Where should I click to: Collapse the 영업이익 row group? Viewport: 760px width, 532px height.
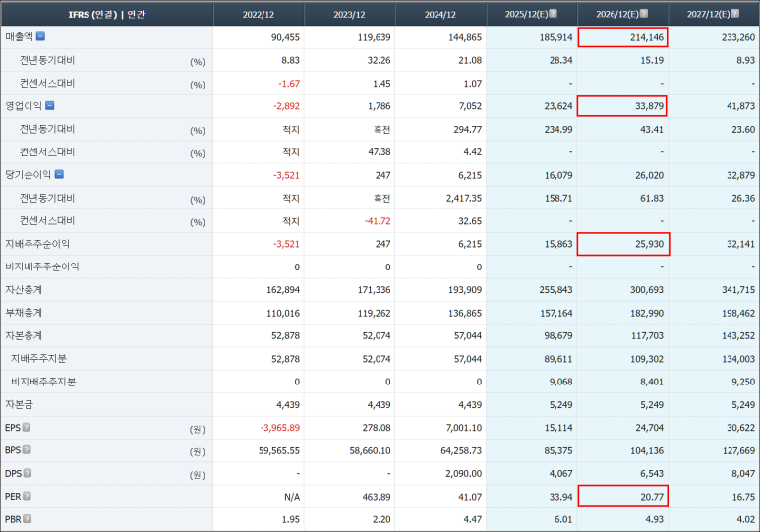click(x=49, y=106)
